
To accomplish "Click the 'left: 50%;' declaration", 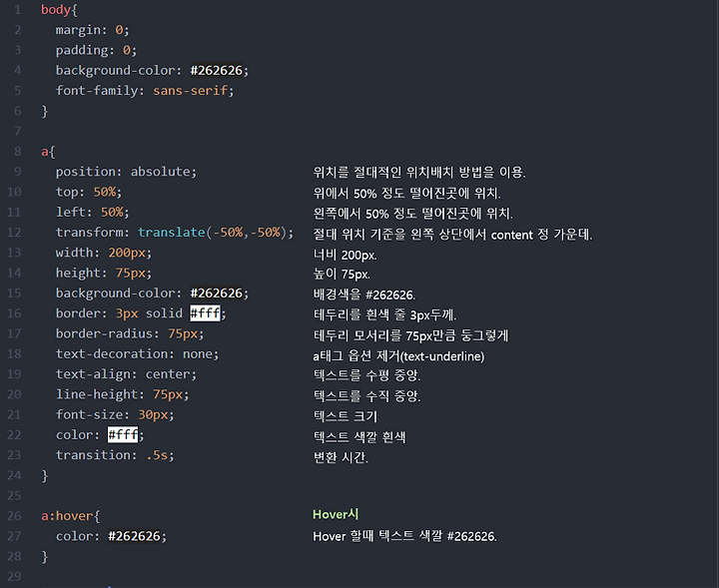I will 93,212.
